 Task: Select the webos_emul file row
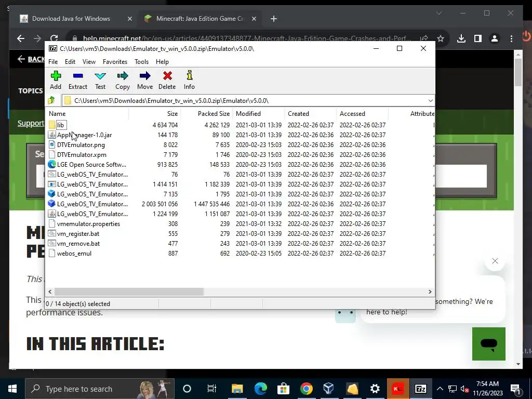click(x=240, y=254)
